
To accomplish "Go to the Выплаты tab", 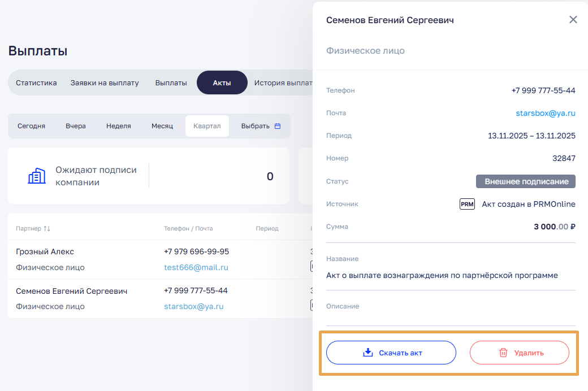I will point(171,82).
